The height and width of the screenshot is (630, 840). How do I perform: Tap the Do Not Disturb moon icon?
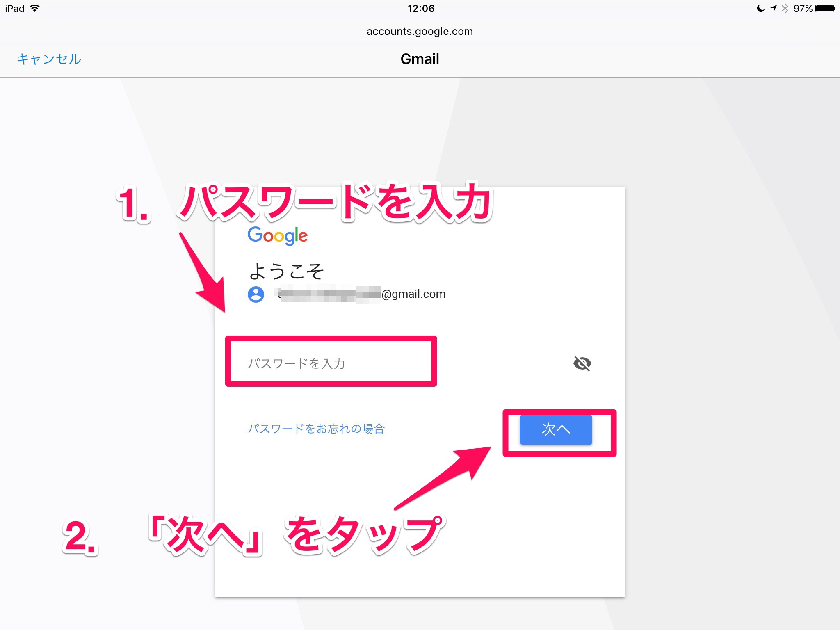(x=760, y=8)
